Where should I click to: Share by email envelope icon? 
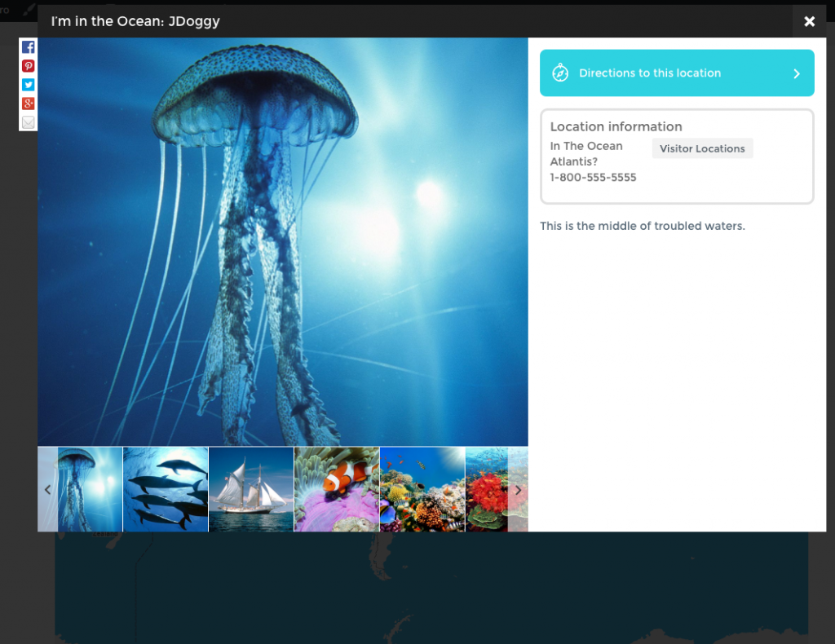[29, 122]
